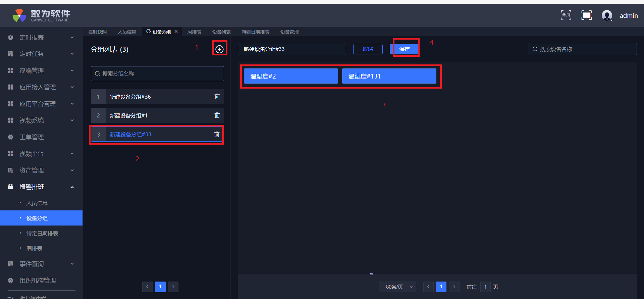Click the 前往 page number input box
Viewport: 644px width, 299px height.
pos(485,287)
